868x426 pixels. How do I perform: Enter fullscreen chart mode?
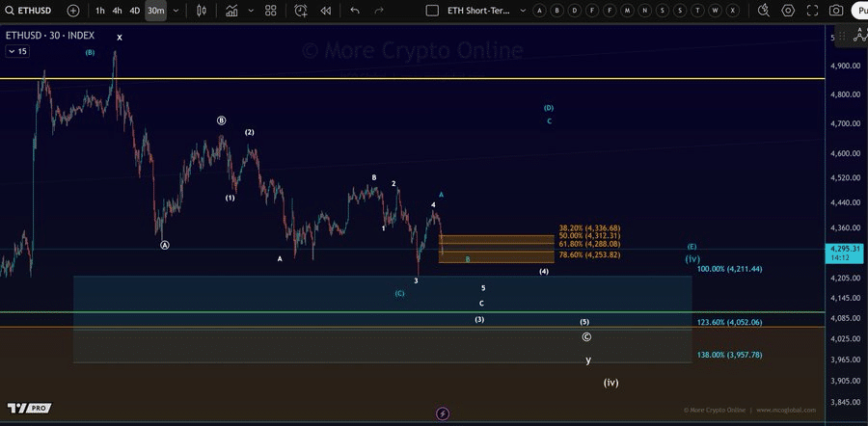[811, 11]
